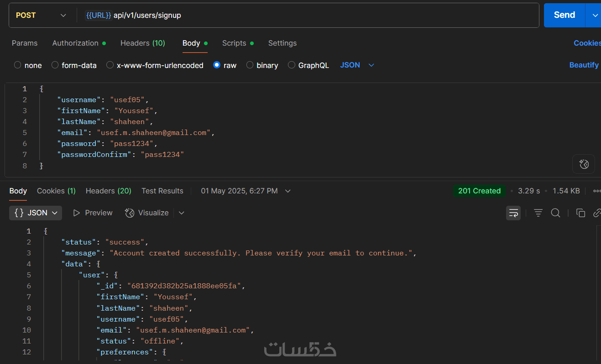Image resolution: width=601 pixels, height=364 pixels.
Task: Send the signup request
Action: coord(564,15)
